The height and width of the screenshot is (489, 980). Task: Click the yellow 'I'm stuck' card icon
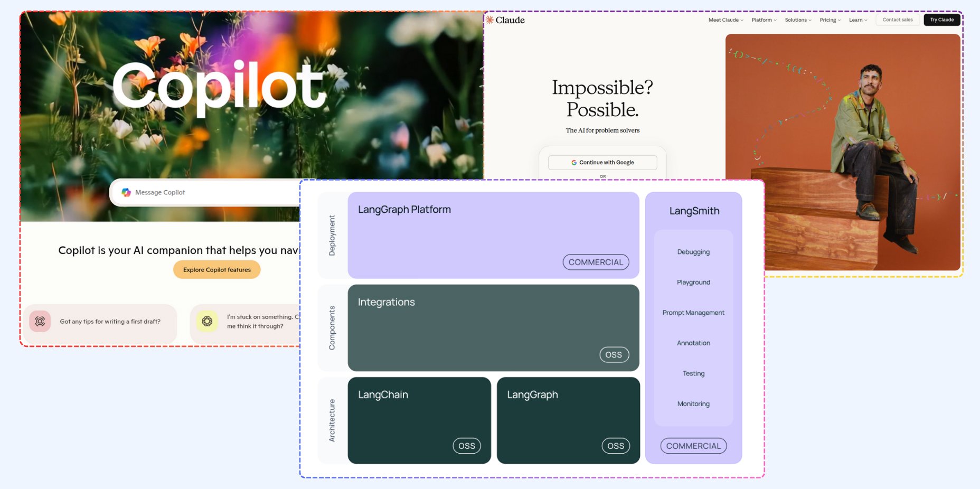(207, 322)
